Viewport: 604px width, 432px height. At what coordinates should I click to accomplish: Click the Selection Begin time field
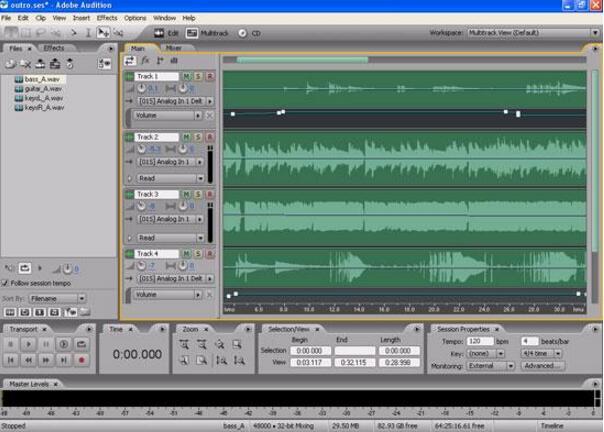[x=310, y=351]
